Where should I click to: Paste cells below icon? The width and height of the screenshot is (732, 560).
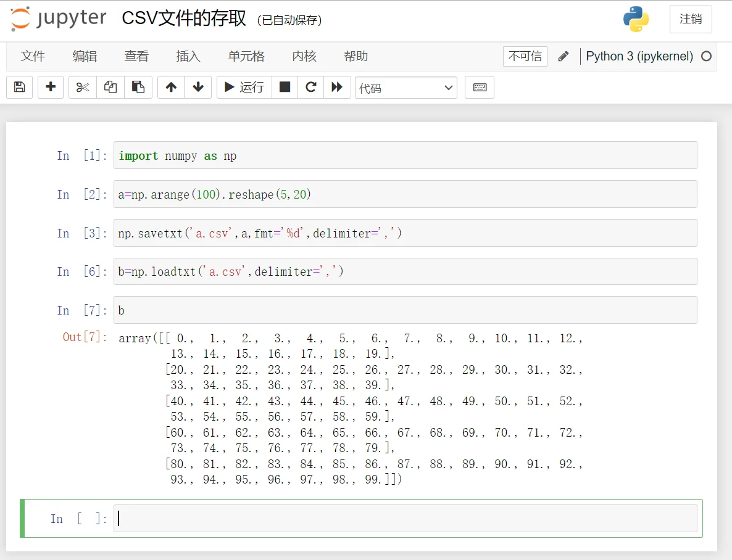(138, 87)
